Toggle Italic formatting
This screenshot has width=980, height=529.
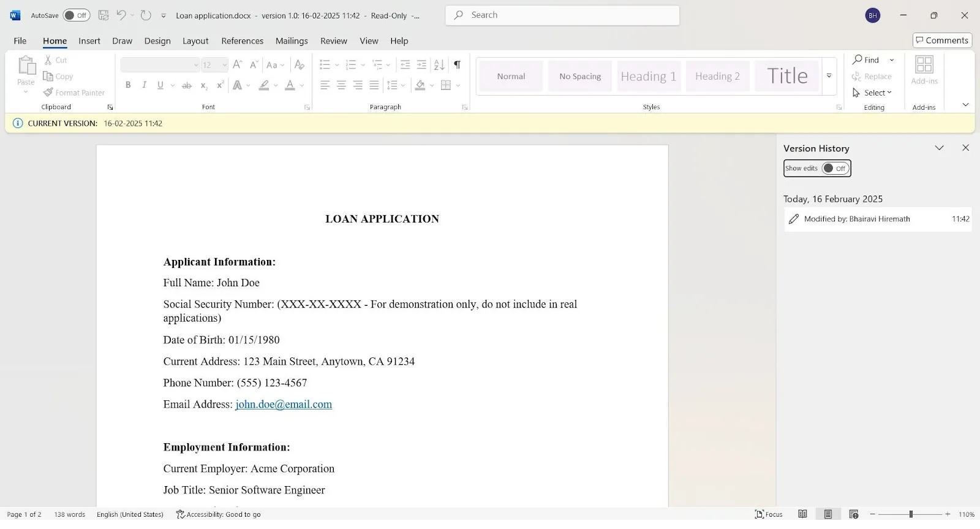144,85
